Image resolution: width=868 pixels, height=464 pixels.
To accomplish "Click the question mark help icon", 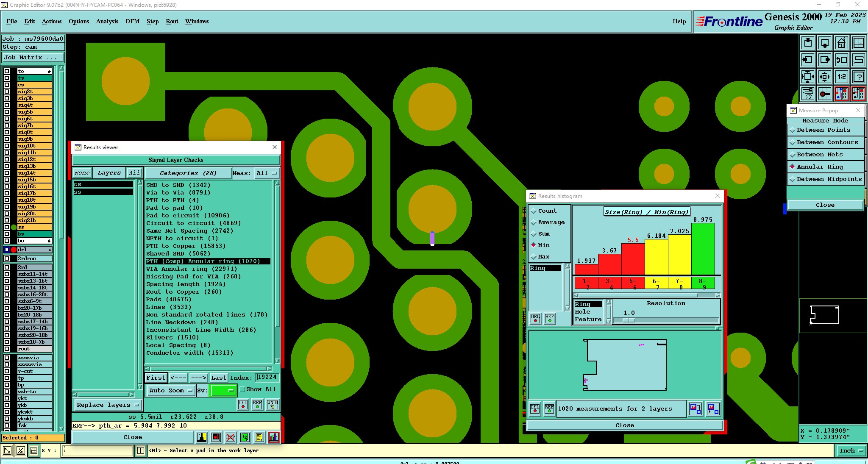I will tap(858, 77).
